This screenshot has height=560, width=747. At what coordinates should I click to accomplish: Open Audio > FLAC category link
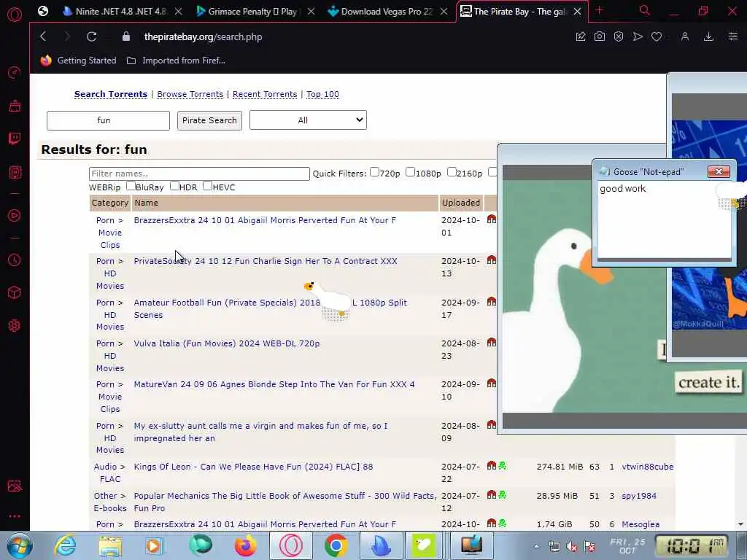point(110,472)
